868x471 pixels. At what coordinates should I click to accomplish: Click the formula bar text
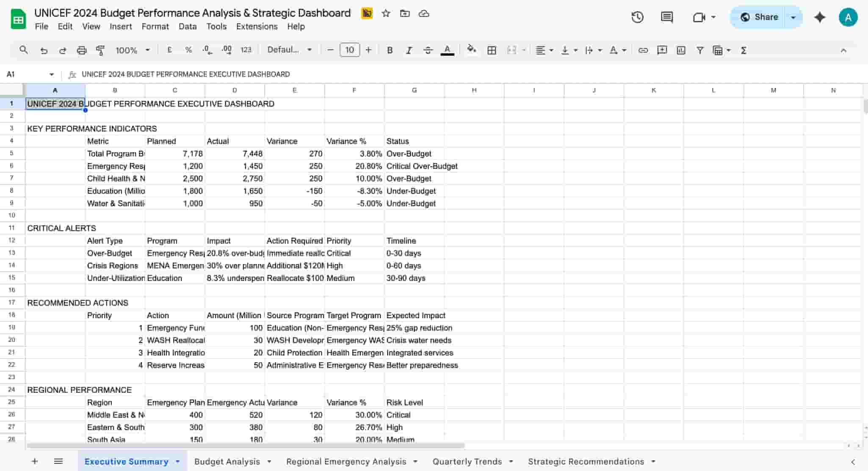pyautogui.click(x=186, y=74)
